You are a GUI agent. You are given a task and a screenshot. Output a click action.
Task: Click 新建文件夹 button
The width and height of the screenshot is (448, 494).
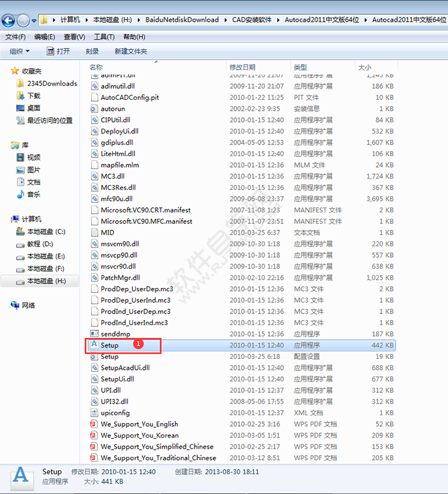tap(131, 51)
